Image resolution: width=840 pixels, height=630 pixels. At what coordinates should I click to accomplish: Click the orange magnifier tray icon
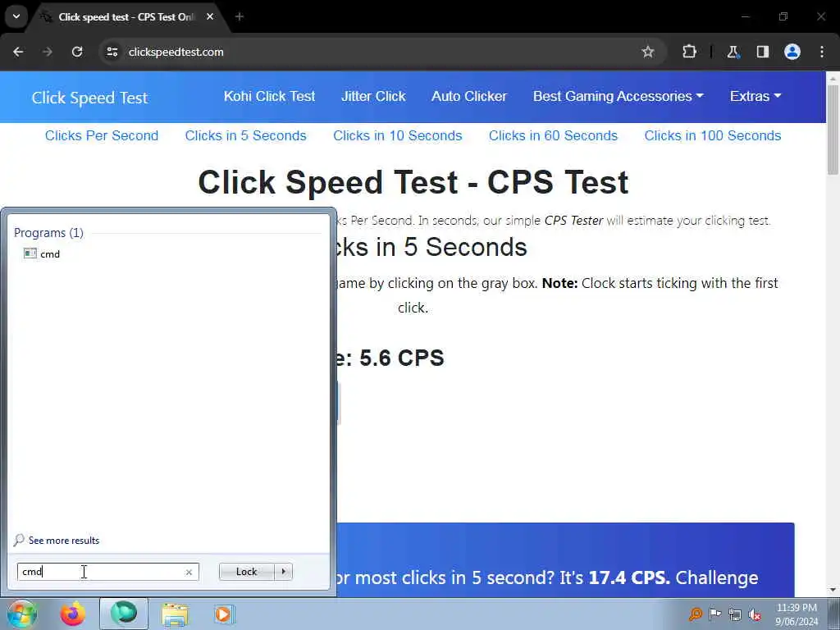pyautogui.click(x=695, y=614)
